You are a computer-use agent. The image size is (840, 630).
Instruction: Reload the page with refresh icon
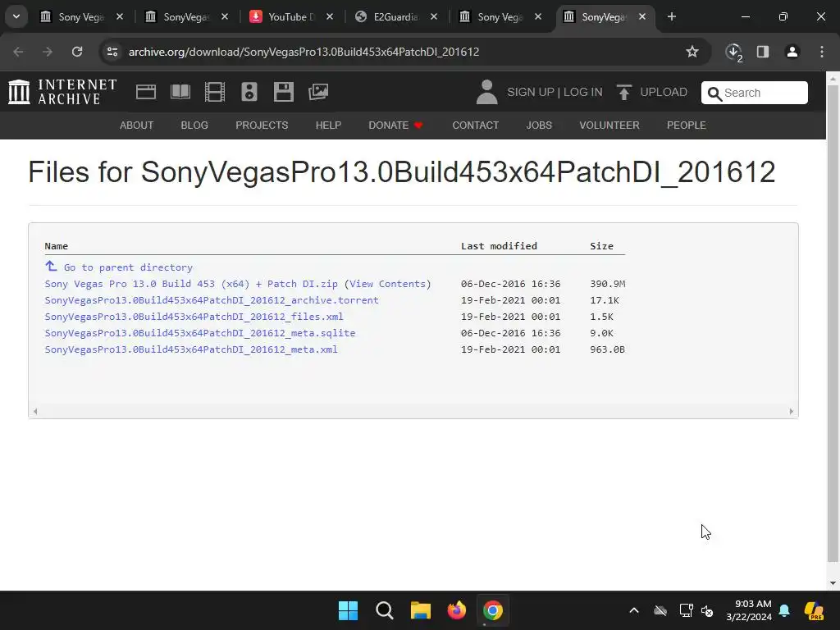click(x=77, y=52)
